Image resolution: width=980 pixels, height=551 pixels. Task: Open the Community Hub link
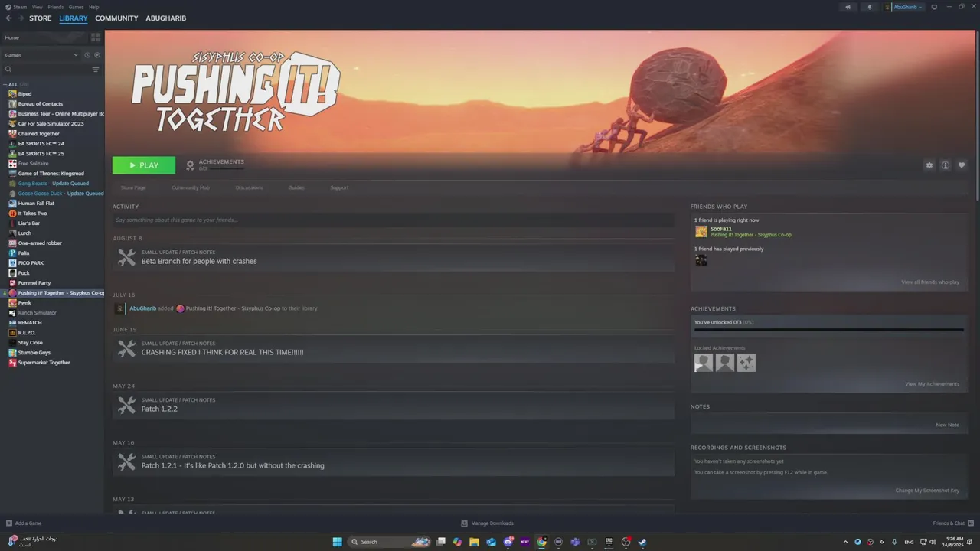[190, 187]
